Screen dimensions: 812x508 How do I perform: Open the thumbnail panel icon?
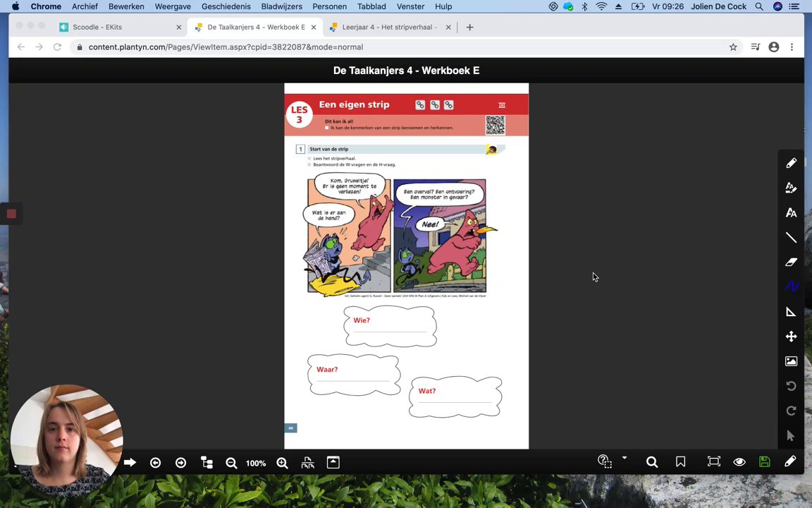tap(333, 462)
